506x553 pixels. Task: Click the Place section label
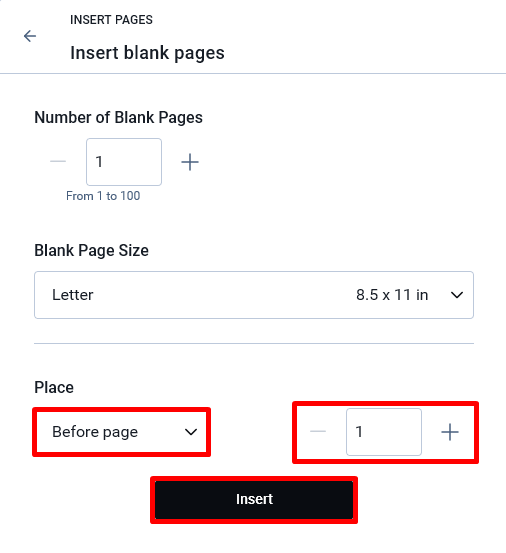pos(54,387)
